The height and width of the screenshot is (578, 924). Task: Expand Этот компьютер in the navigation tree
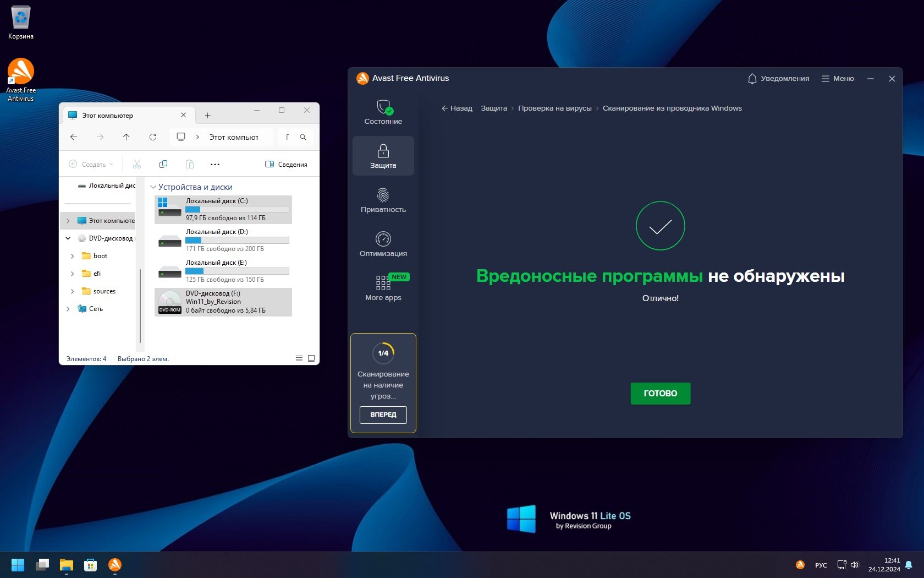coord(68,221)
